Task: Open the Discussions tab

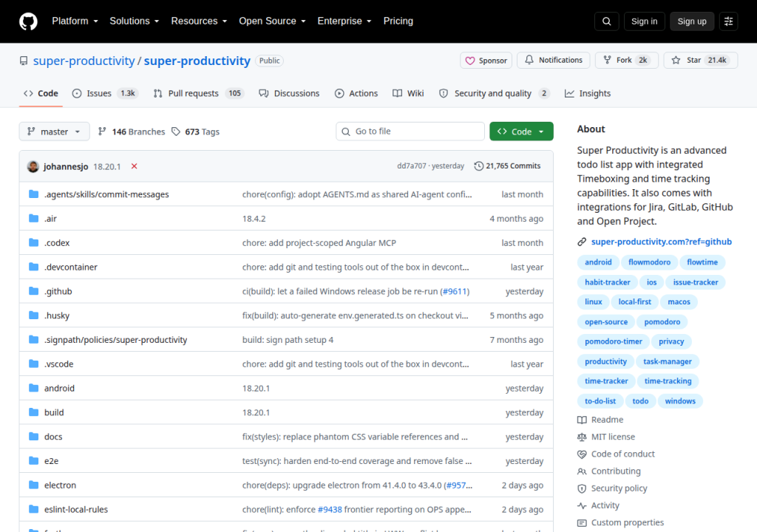Action: [289, 93]
